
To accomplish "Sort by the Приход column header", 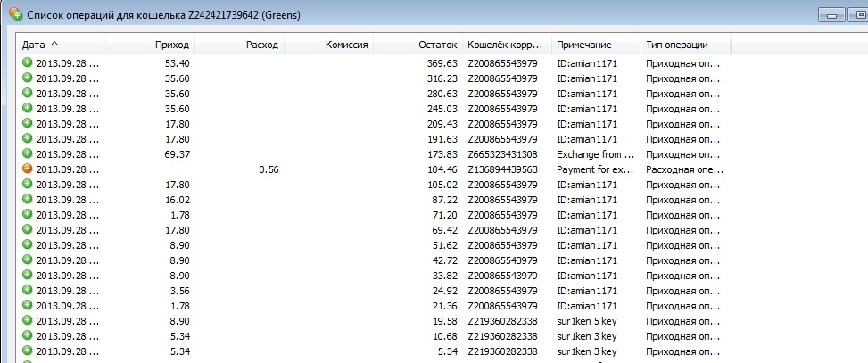I will coord(150,45).
